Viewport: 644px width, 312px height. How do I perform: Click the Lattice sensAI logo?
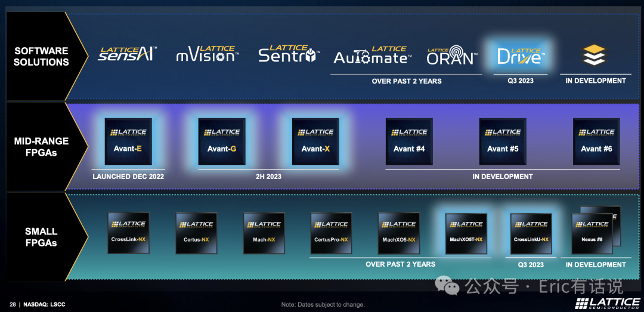tap(128, 54)
